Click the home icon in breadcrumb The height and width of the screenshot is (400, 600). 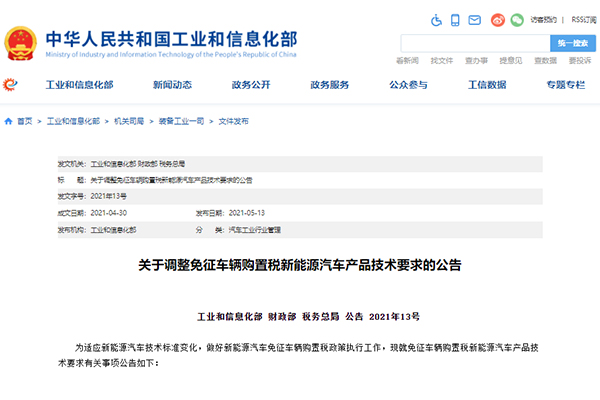9,120
